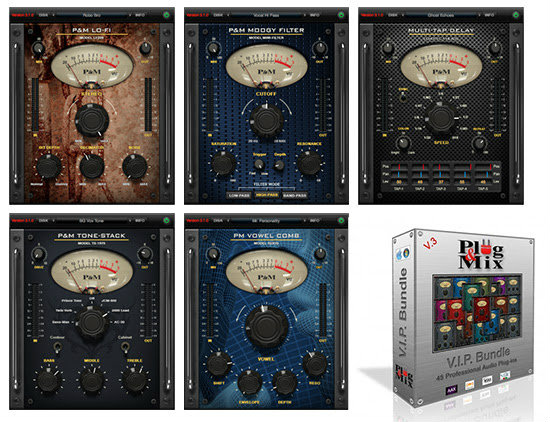Click the VU meter on Moogy Filter
This screenshot has width=550, height=422.
[267, 67]
